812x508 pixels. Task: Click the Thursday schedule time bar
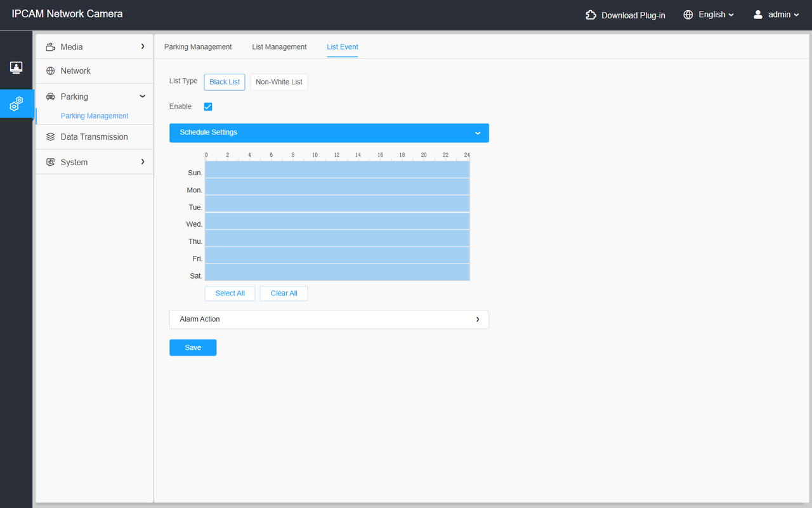click(x=337, y=238)
